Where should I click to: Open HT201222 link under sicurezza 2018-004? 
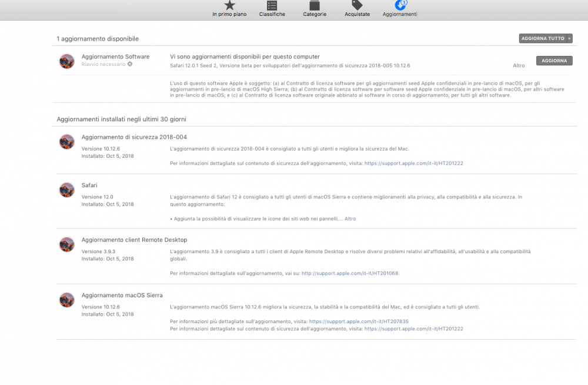[x=413, y=164]
